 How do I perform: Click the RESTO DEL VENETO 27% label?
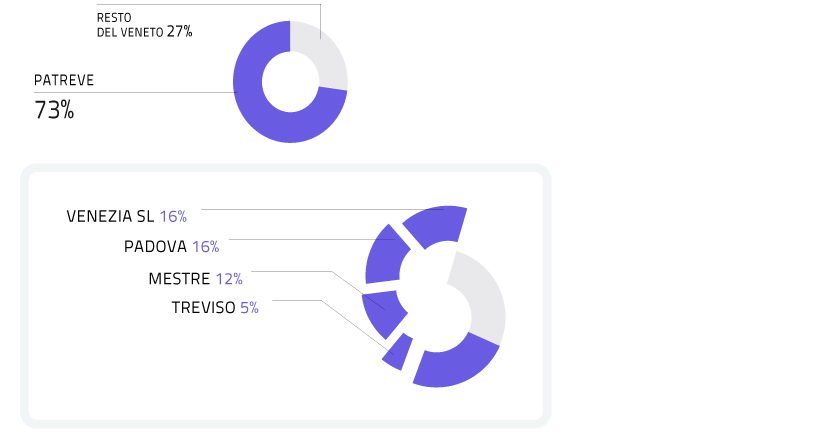click(144, 25)
